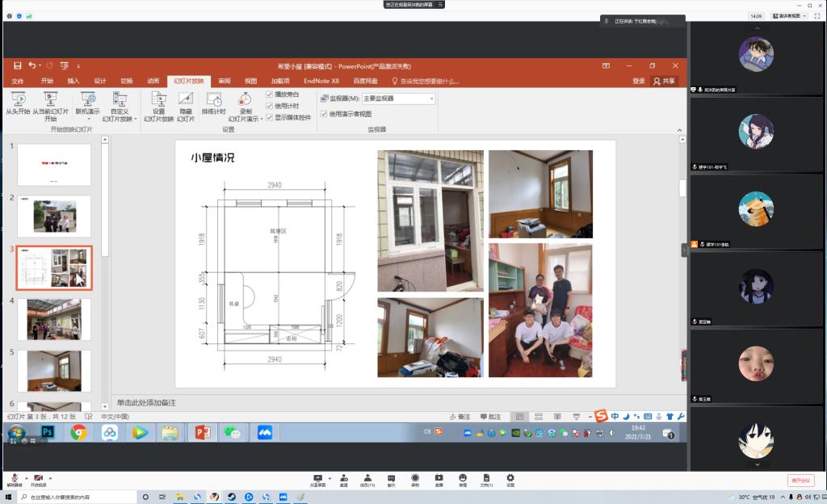Open the EndNote X8 ribbon tab
Image resolution: width=827 pixels, height=504 pixels.
coord(321,81)
